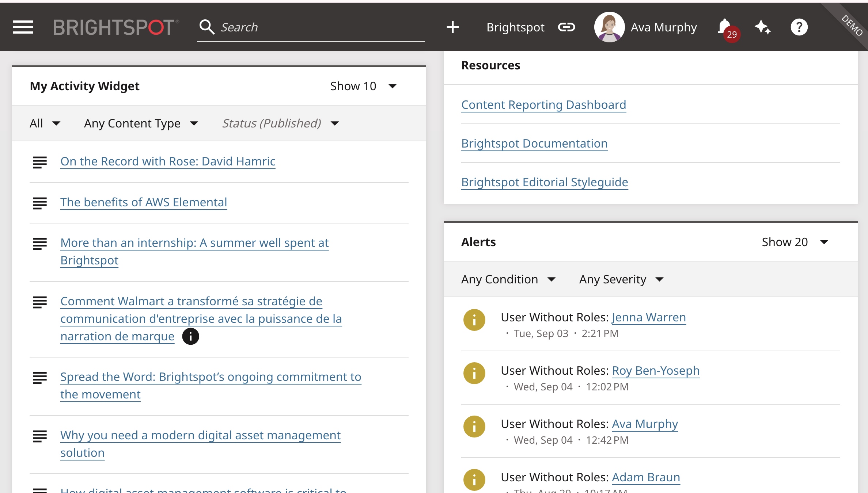Open Brightspot Documentation link
868x493 pixels.
point(534,144)
